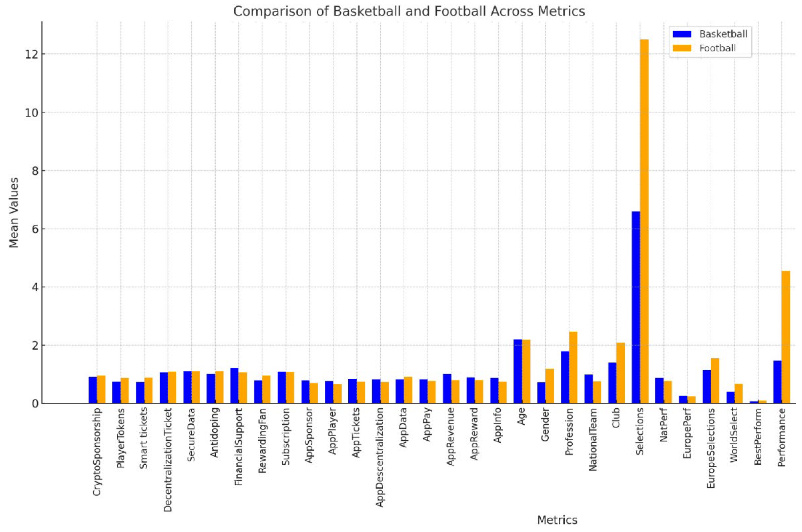Click the tall orange Selections bar
Viewport: 802px width, 532px height.
pos(644,221)
